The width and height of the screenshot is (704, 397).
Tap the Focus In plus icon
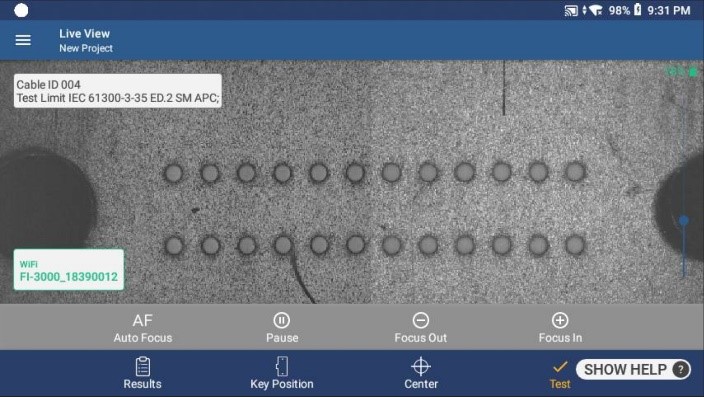[x=560, y=320]
